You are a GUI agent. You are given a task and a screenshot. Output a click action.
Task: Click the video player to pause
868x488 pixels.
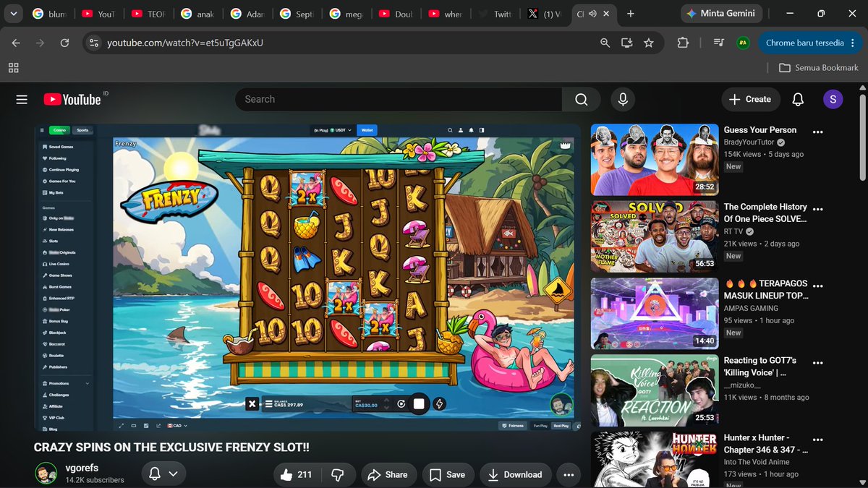[307, 278]
